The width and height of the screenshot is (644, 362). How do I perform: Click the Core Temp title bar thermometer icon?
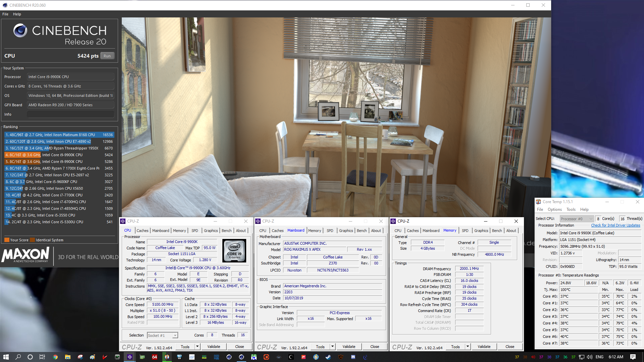coord(538,202)
